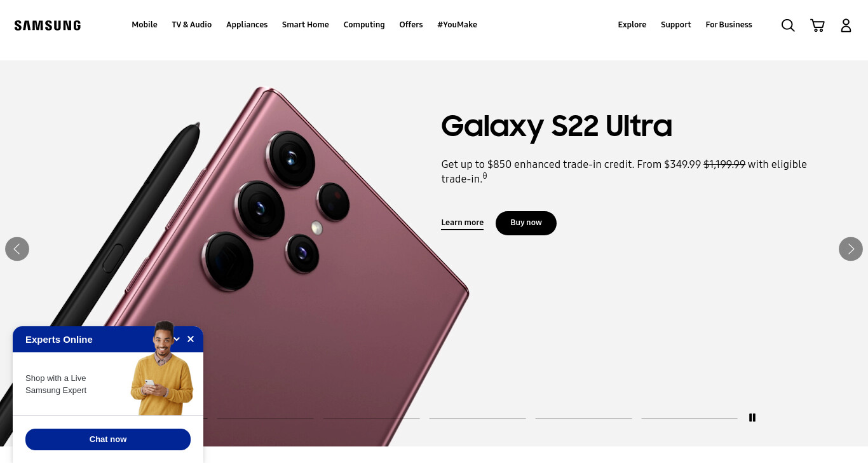Screen dimensions: 868x463
Task: Open the shopping cart icon
Action: (817, 25)
